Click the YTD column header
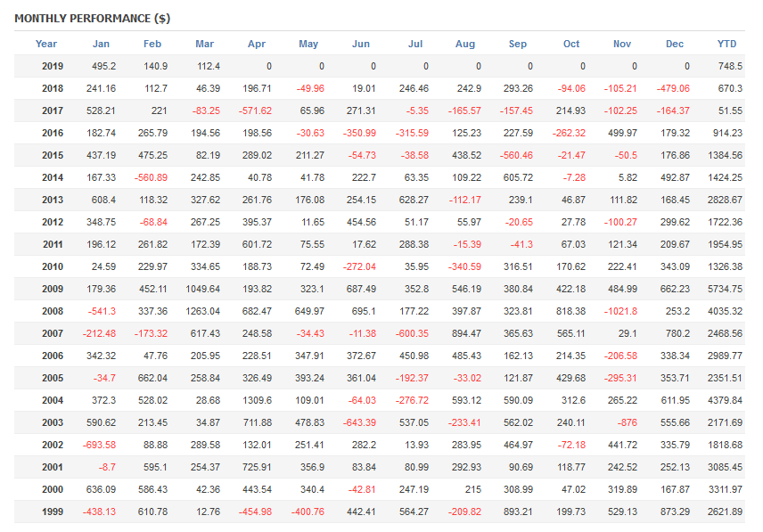The width and height of the screenshot is (763, 532). 726,44
